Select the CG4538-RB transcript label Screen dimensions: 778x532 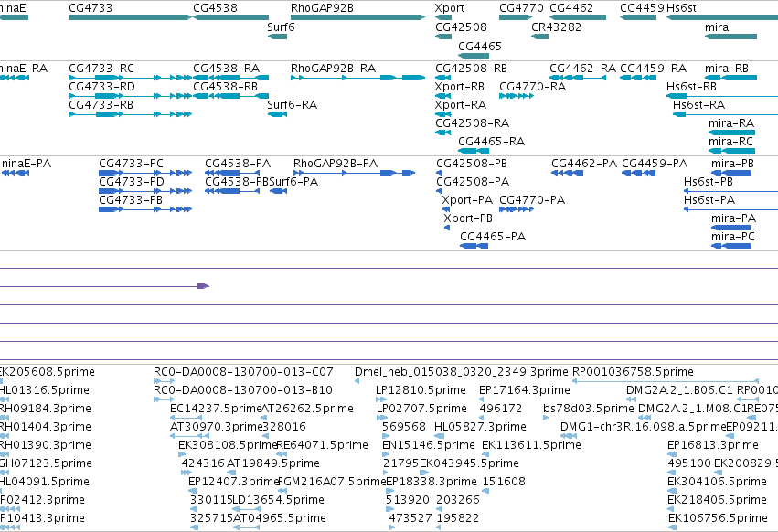click(225, 86)
